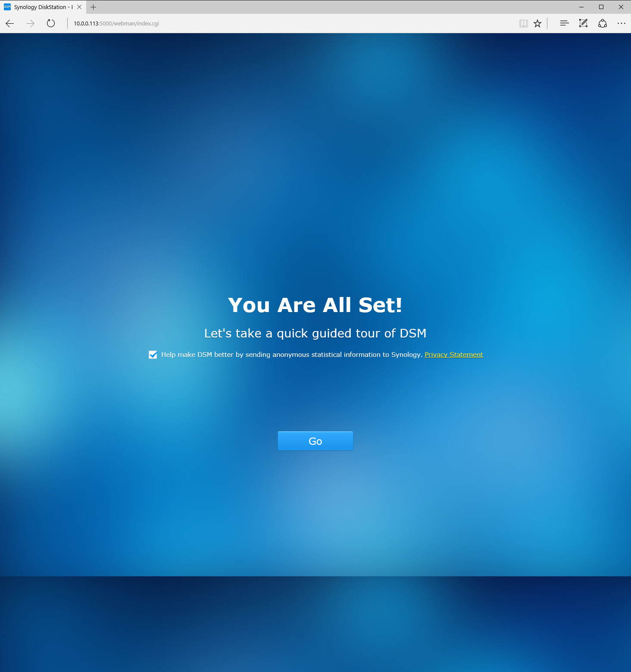Open the Privacy Statement link
Screen dimensions: 631x672
click(453, 355)
